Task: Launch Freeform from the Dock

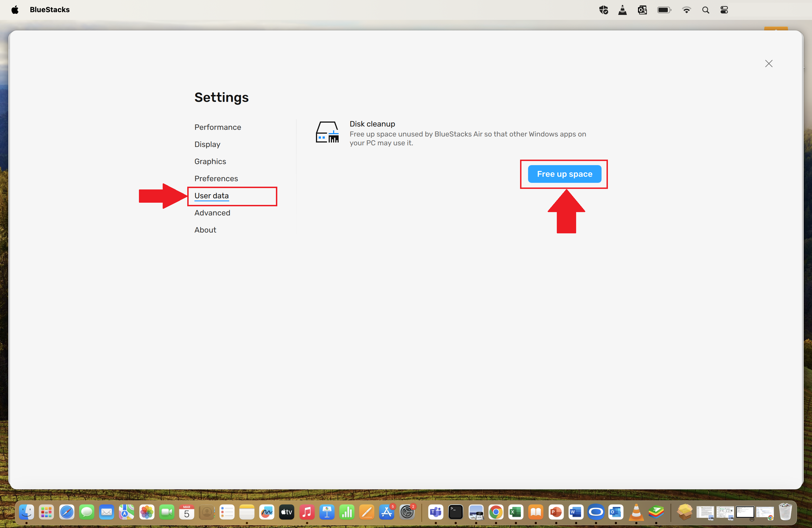Action: click(x=267, y=512)
